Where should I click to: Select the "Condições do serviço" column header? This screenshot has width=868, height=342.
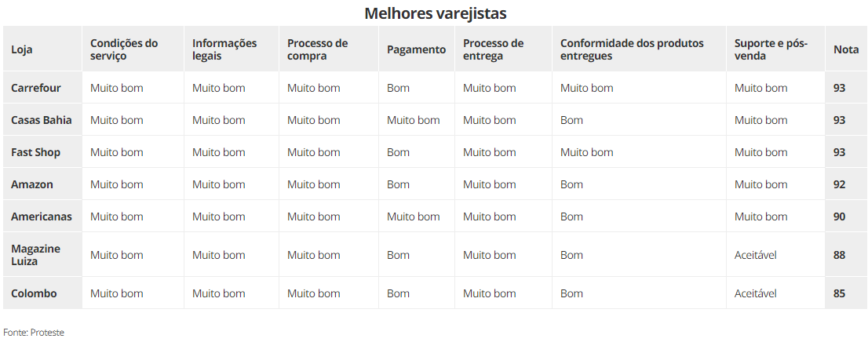point(124,49)
